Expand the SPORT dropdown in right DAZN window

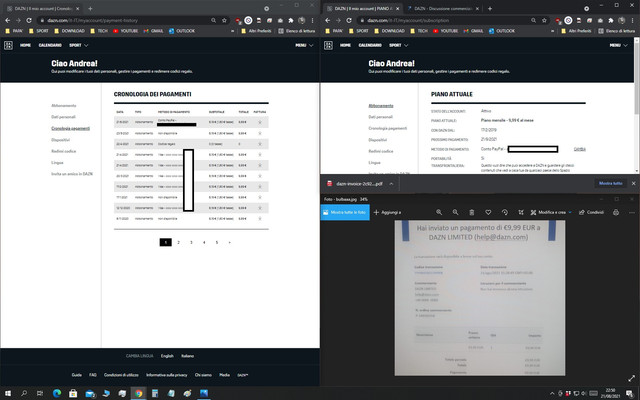point(399,45)
